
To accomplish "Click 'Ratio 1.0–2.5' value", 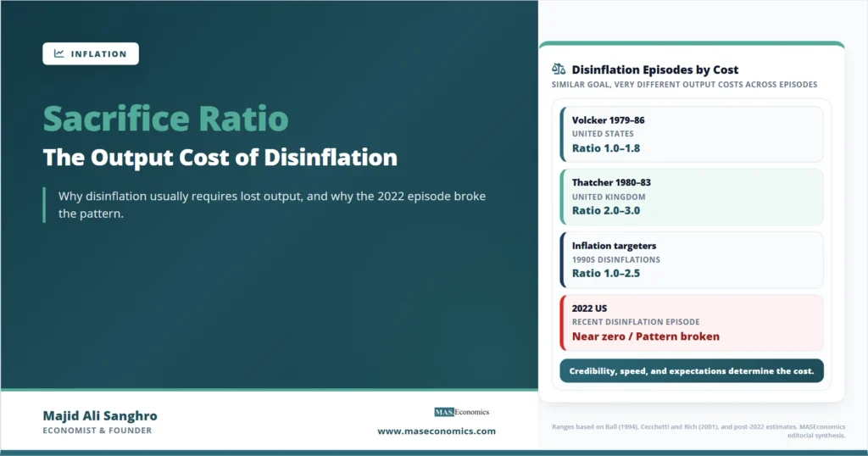I will coord(605,274).
